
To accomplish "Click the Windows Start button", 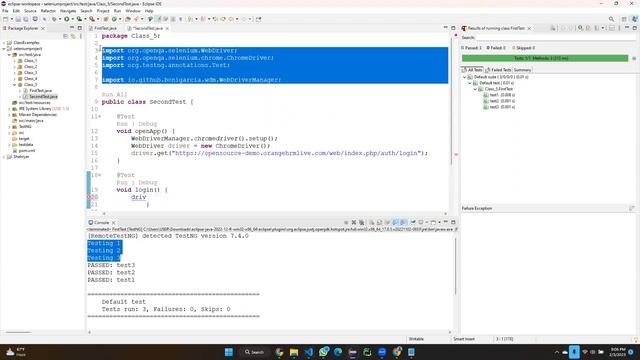I will pos(229,352).
